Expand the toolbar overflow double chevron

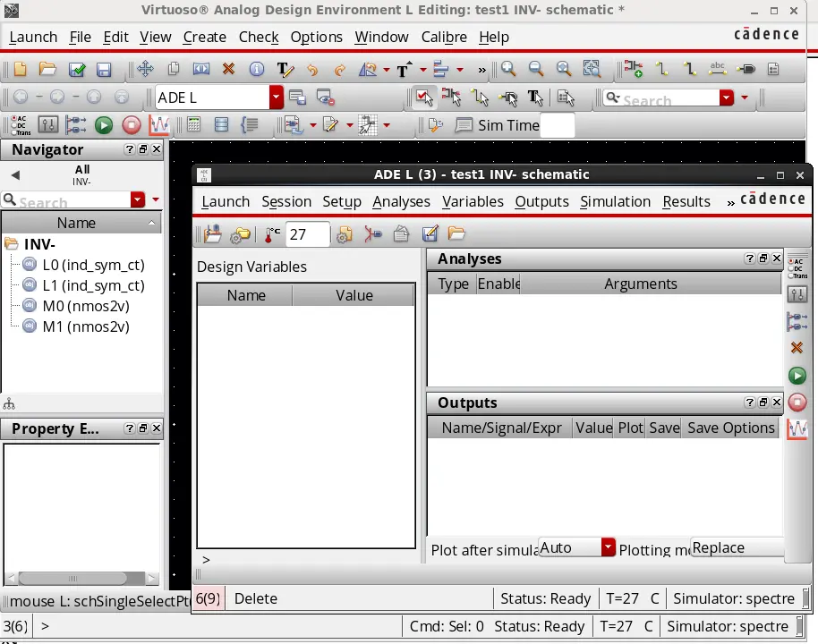[481, 70]
